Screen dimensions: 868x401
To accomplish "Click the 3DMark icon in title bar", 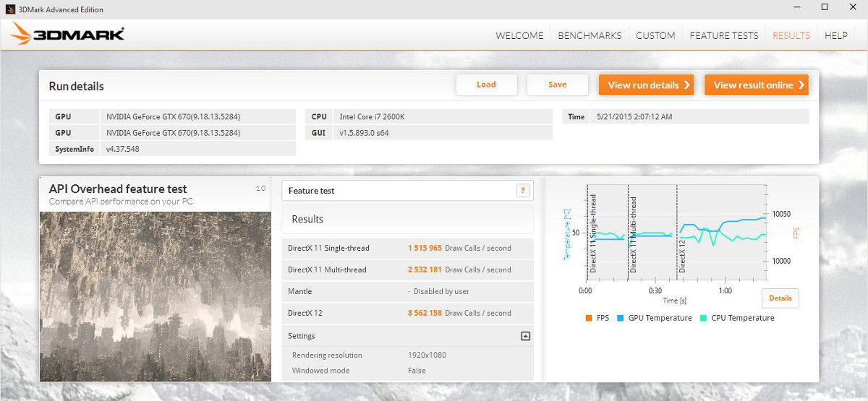I will [x=10, y=9].
